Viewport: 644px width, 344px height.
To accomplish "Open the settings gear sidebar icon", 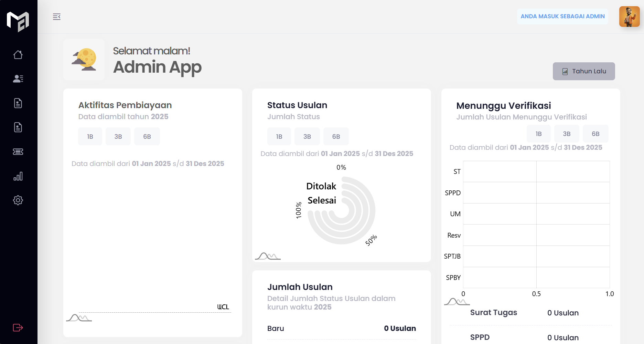I will (18, 200).
